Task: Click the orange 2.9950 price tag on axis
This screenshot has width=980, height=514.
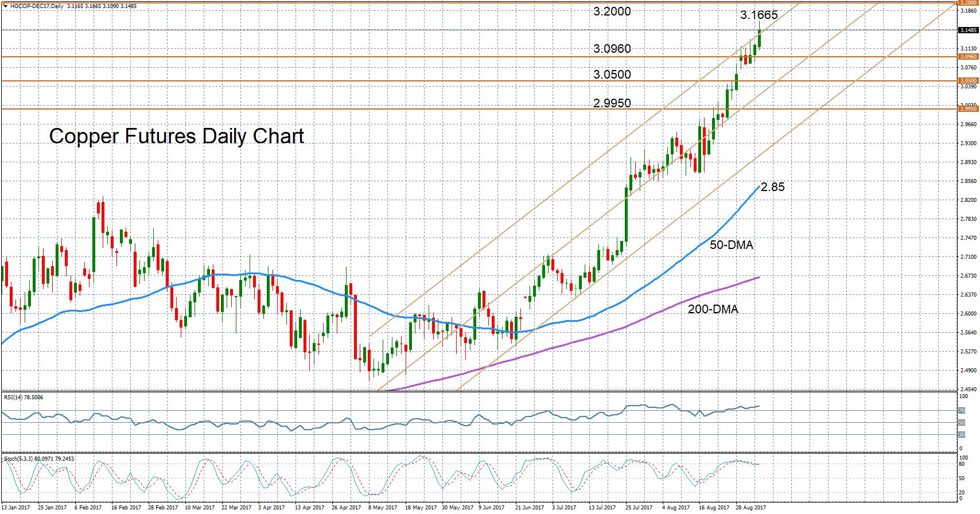Action: click(x=968, y=108)
